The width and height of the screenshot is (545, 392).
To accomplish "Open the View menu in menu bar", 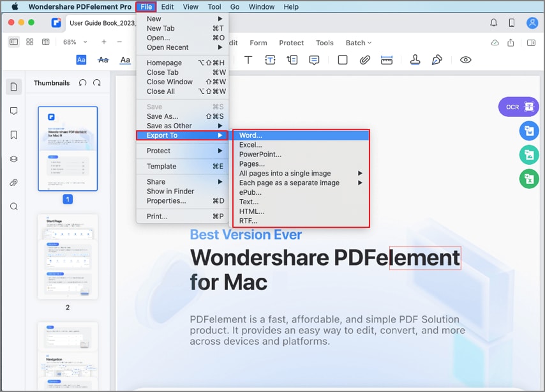I will click(190, 6).
